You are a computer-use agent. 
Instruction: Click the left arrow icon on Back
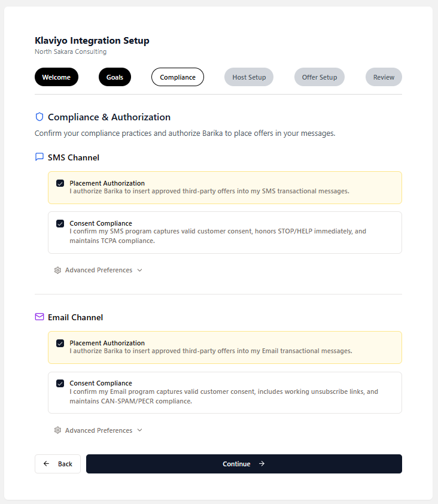[47, 464]
